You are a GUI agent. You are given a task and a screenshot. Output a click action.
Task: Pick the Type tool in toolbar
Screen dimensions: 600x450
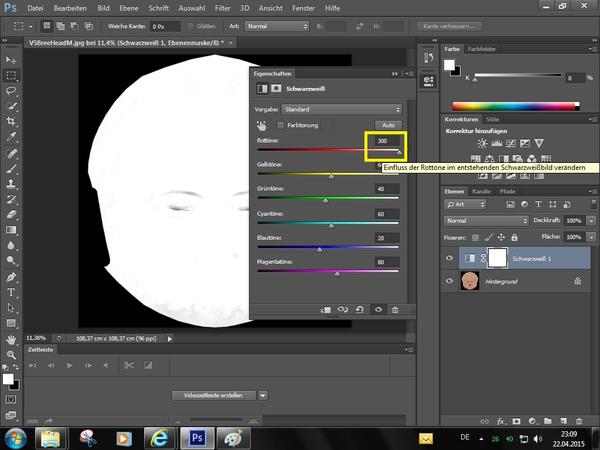11,292
